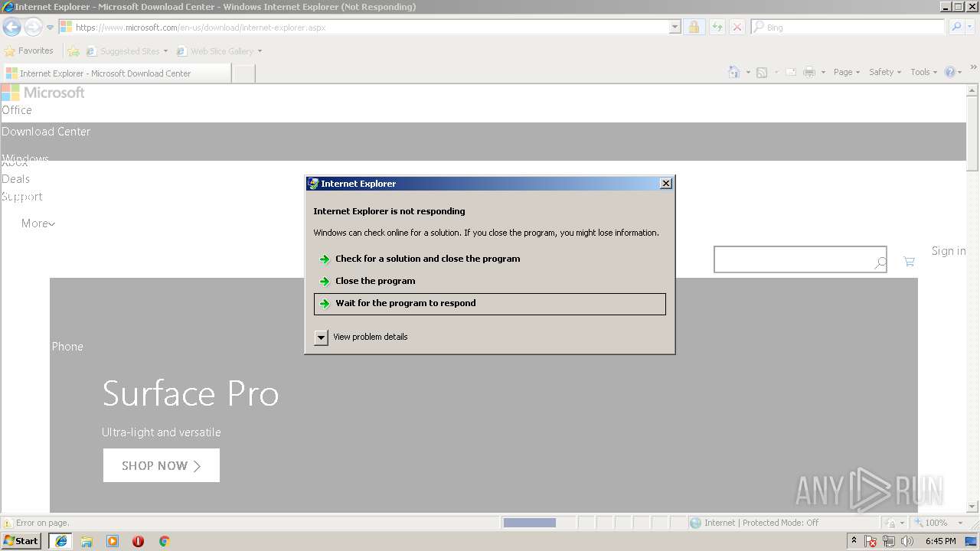Click the Add to Favorites Bar icon
The height and width of the screenshot is (551, 980).
coord(73,51)
